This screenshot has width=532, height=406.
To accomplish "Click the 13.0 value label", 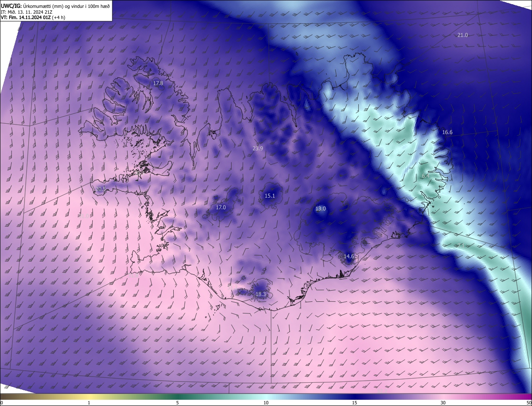I will click(320, 209).
